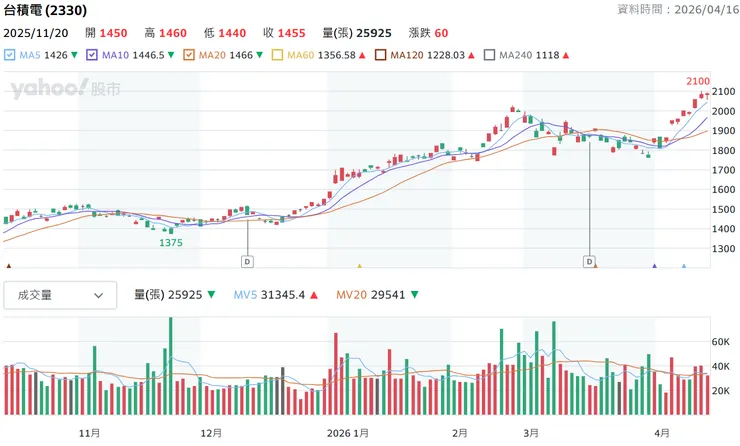Click the 資料時間 2026/04/16 timestamp
Viewport: 740px width, 446px height.
click(678, 9)
